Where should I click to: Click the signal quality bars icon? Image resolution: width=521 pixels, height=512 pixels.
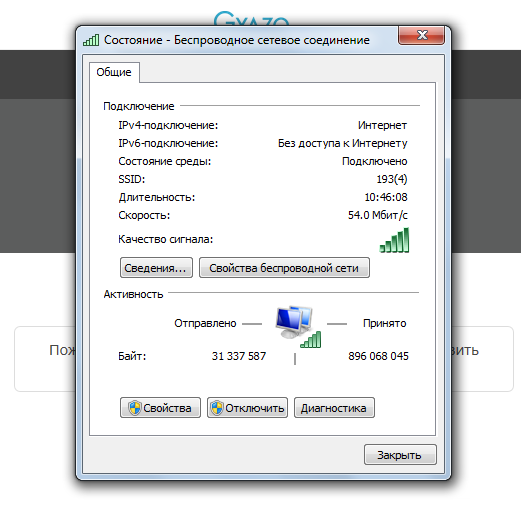coord(394,240)
